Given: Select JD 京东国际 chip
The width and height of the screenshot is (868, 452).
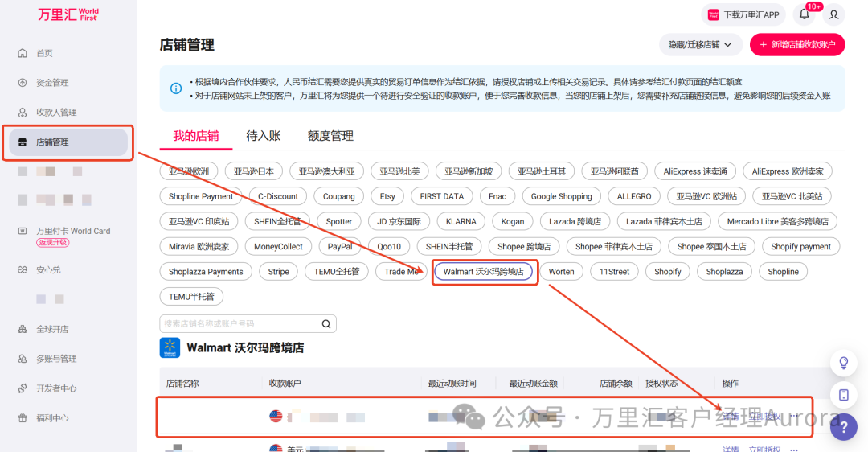Looking at the screenshot, I should (x=399, y=221).
